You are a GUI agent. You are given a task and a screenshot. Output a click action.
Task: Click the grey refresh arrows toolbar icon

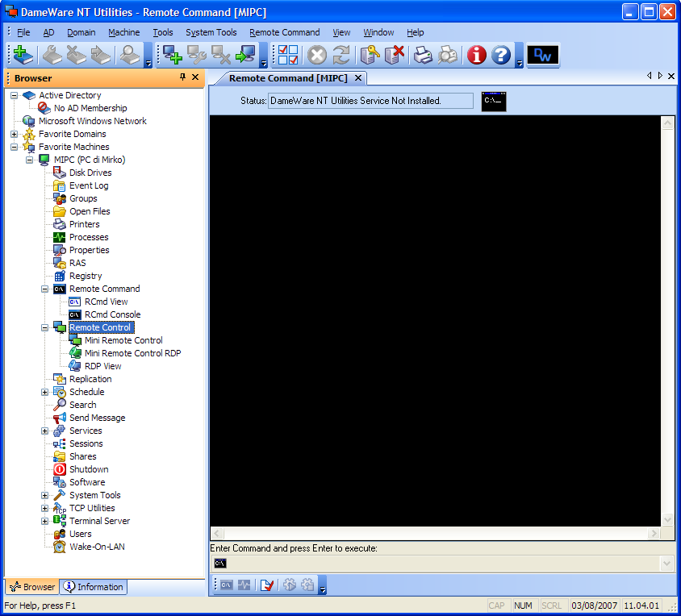(x=341, y=55)
